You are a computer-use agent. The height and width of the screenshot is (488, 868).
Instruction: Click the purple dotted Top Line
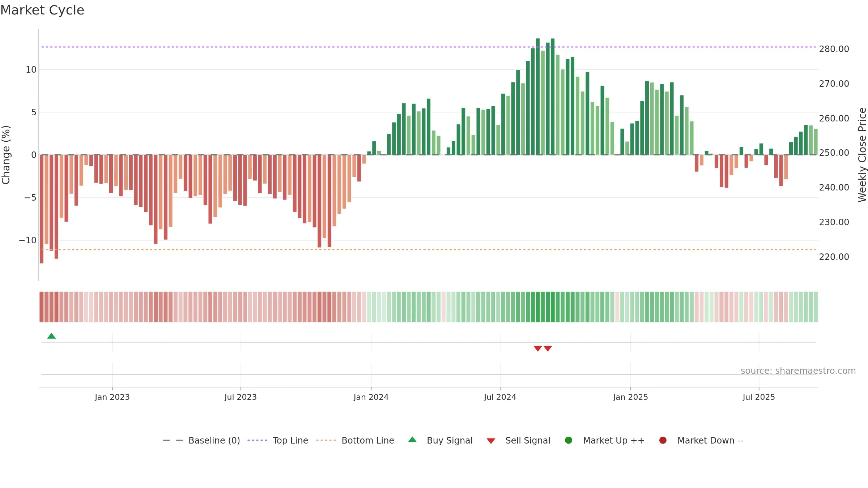point(429,47)
